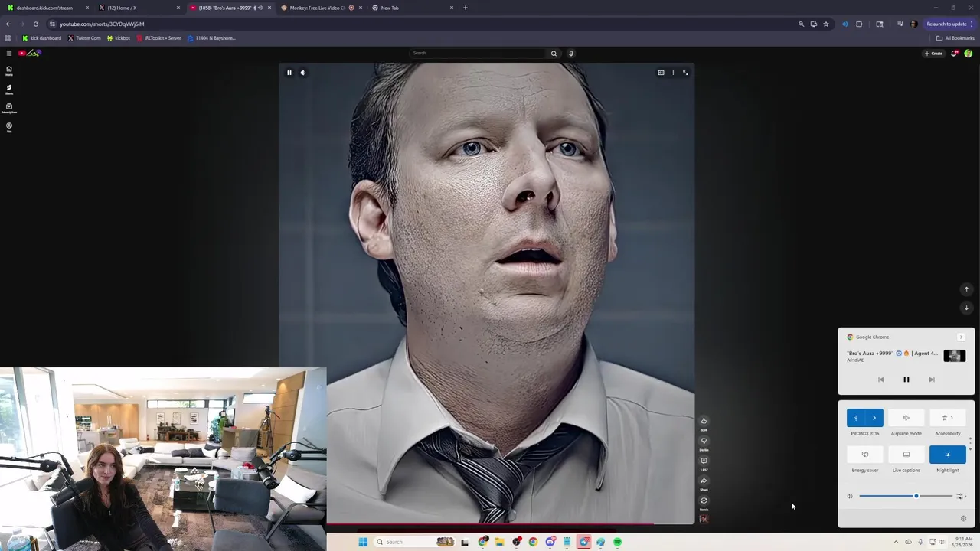This screenshot has width=980, height=551.
Task: Switch to the New Tab tab
Action: coord(412,8)
